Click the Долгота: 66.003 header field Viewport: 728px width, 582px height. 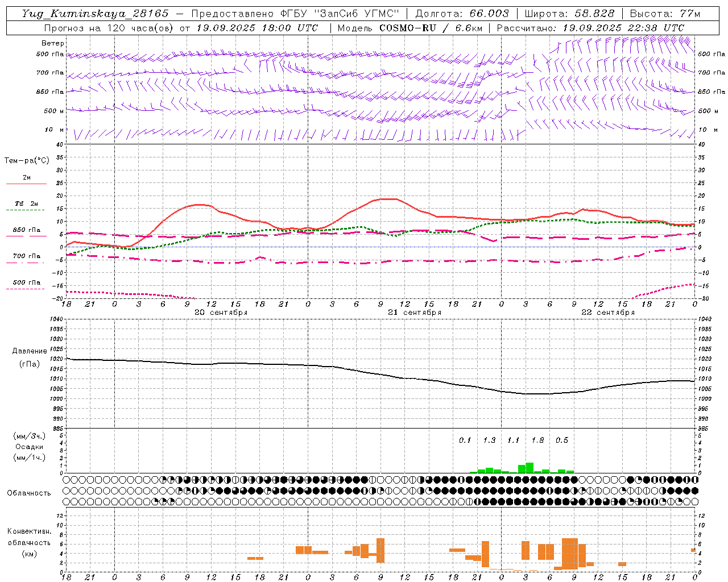[x=462, y=14]
